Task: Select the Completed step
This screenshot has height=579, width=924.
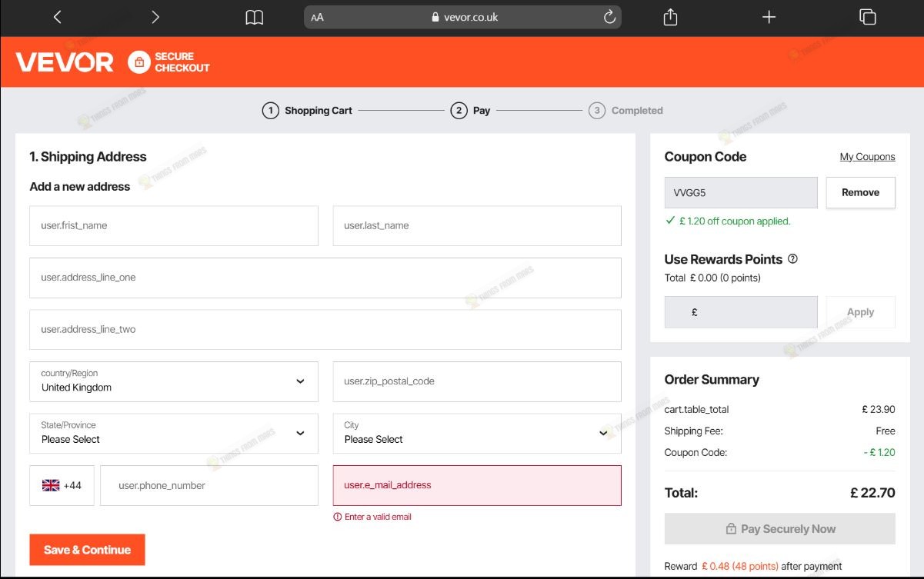Action: pos(625,111)
